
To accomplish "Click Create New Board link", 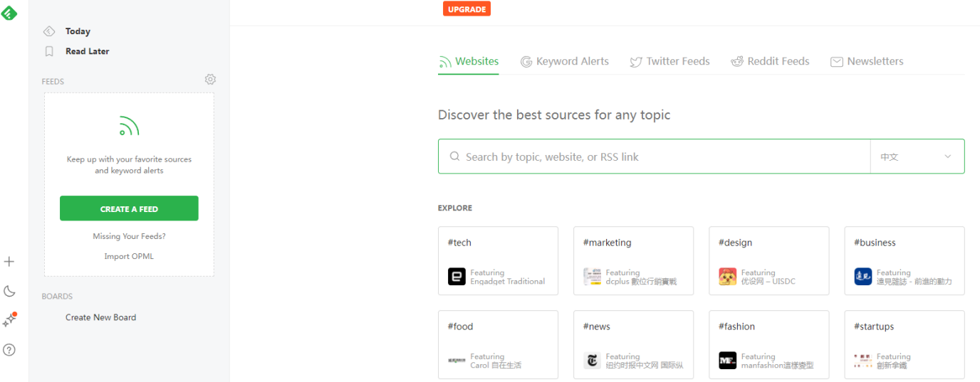I will point(100,317).
